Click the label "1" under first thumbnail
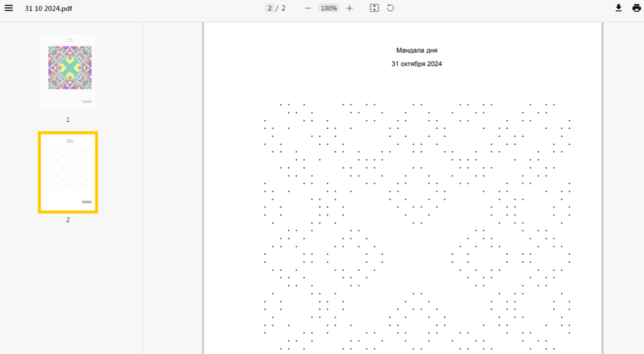Image resolution: width=644 pixels, height=354 pixels. (68, 120)
